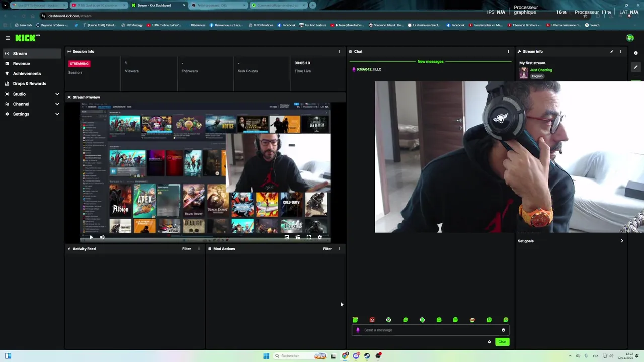Viewport: 644px width, 362px height.
Task: Open Steam from the taskbar
Action: [367, 356]
